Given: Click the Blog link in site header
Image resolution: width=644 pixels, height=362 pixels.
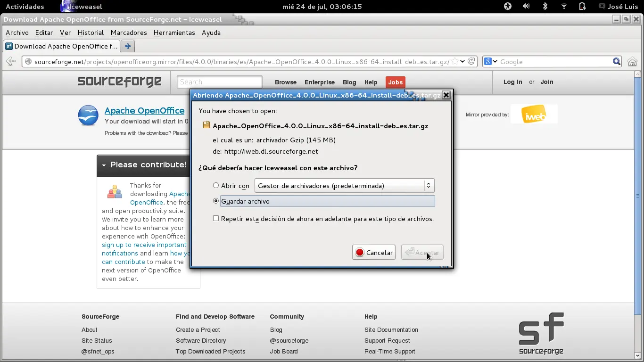Looking at the screenshot, I should coord(349,82).
